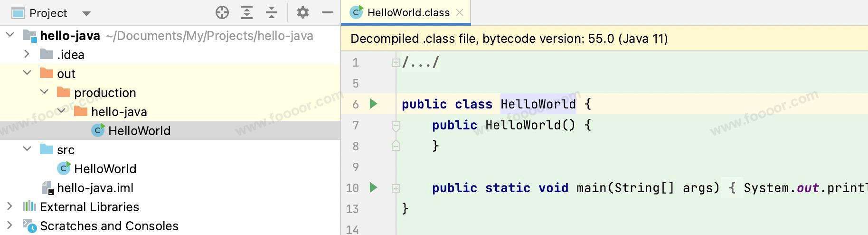Click the Collapse All toolbar icon

[x=272, y=13]
